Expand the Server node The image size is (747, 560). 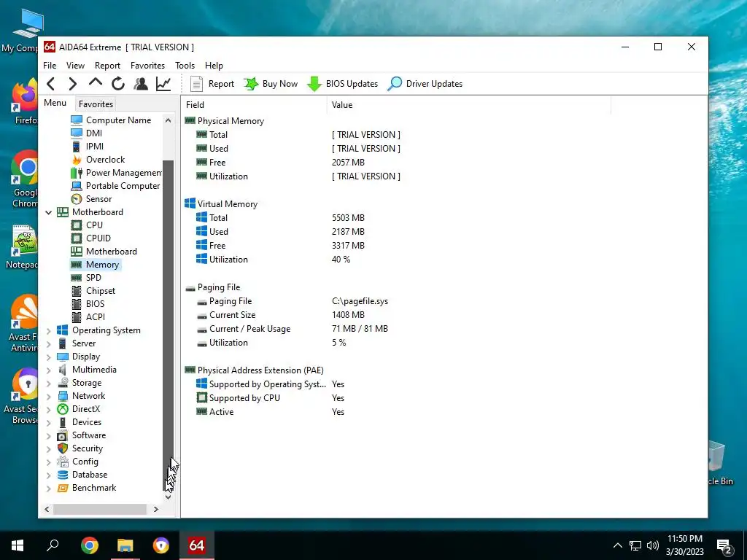tap(49, 343)
